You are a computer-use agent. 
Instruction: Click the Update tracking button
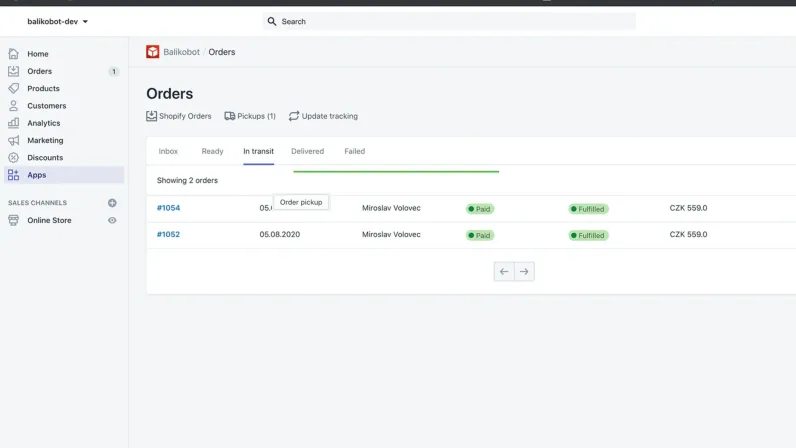coord(323,116)
